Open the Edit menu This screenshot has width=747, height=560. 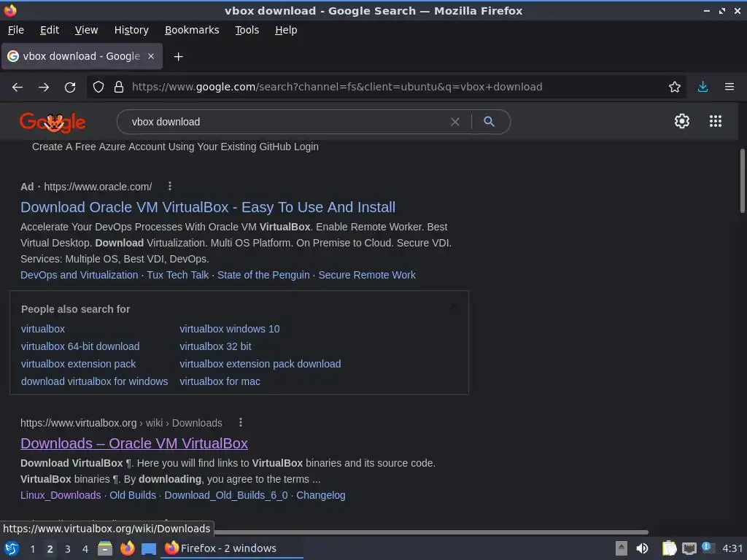pyautogui.click(x=50, y=30)
